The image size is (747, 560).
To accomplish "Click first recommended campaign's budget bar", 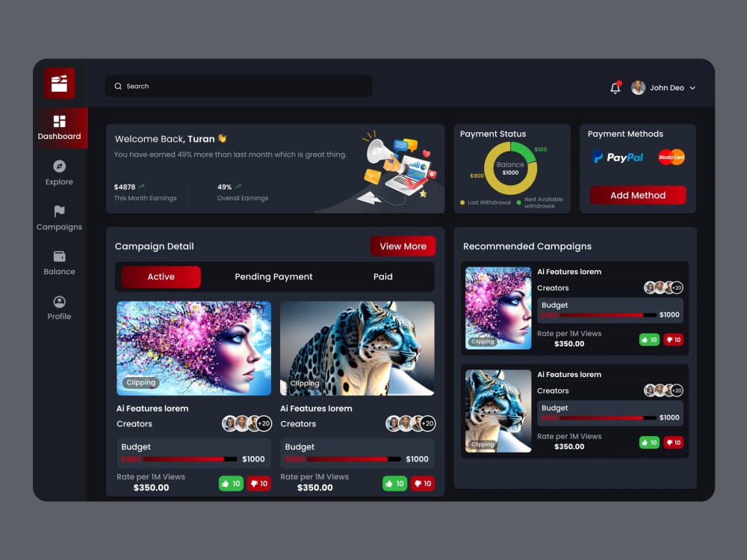I will pos(608,315).
